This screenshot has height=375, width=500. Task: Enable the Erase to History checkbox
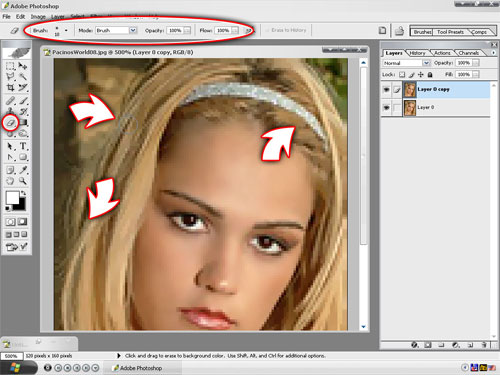(x=267, y=30)
